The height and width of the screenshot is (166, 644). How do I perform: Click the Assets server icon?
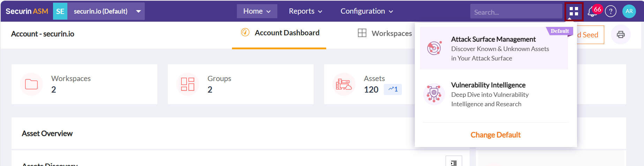coord(344,84)
